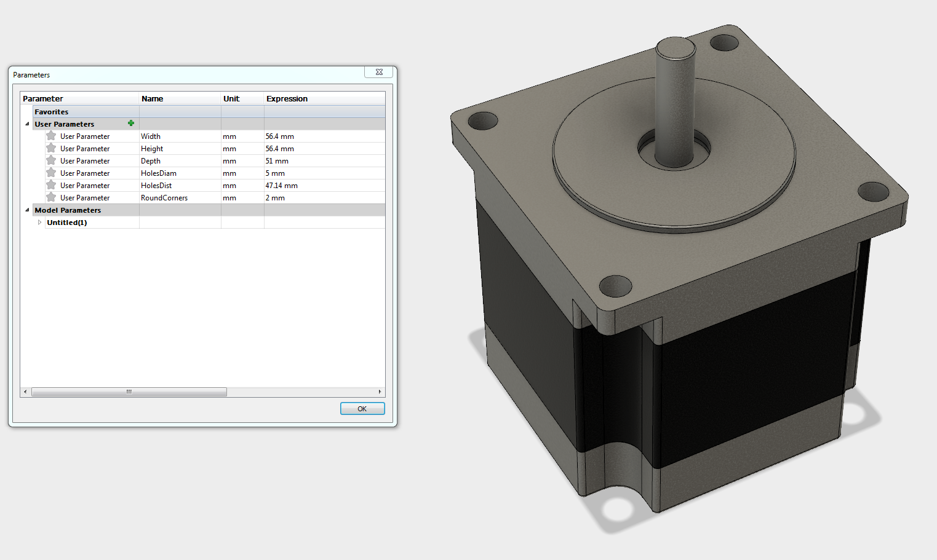Collapse the User Parameters section
The height and width of the screenshot is (560, 937).
point(27,124)
